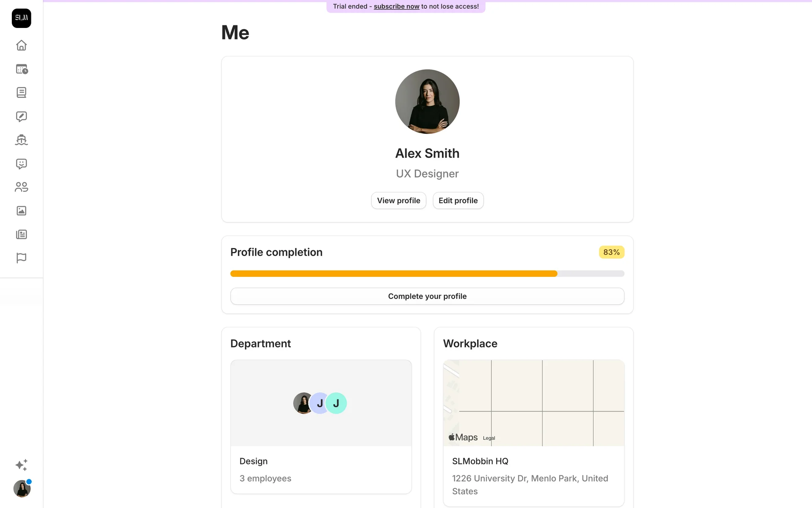Click the SLM company logo
The image size is (812, 508).
22,18
